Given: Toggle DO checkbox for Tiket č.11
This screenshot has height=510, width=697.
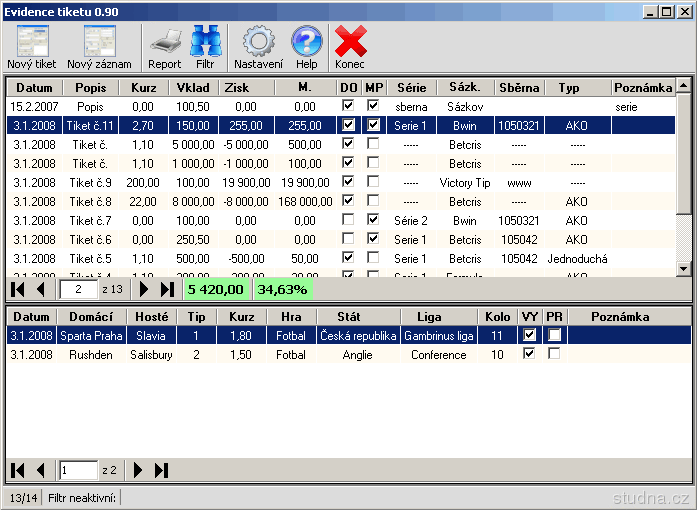Looking at the screenshot, I should click(x=348, y=126).
